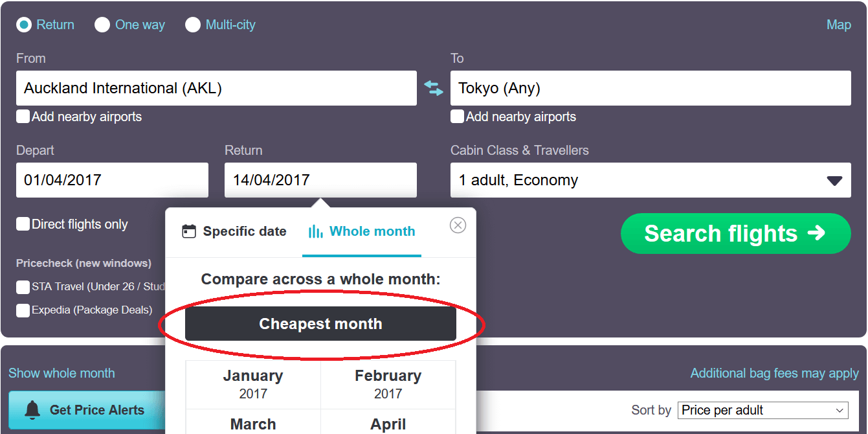Enable Add nearby airports under From
Viewport: 868px width, 434px height.
23,117
